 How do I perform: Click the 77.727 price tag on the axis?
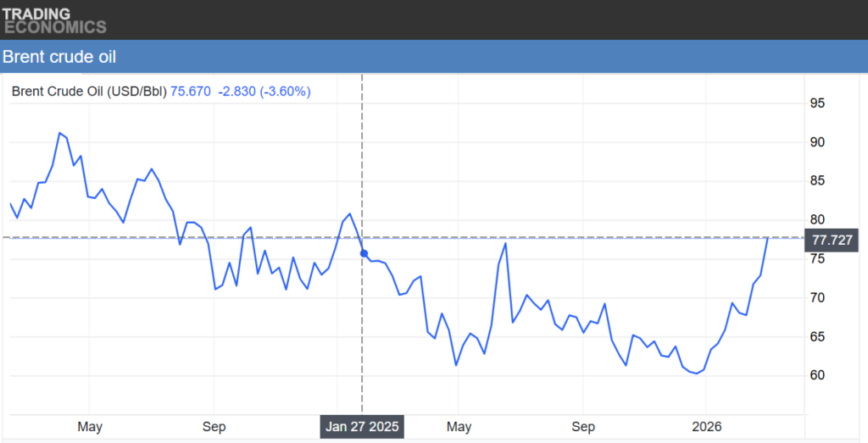[x=831, y=239]
